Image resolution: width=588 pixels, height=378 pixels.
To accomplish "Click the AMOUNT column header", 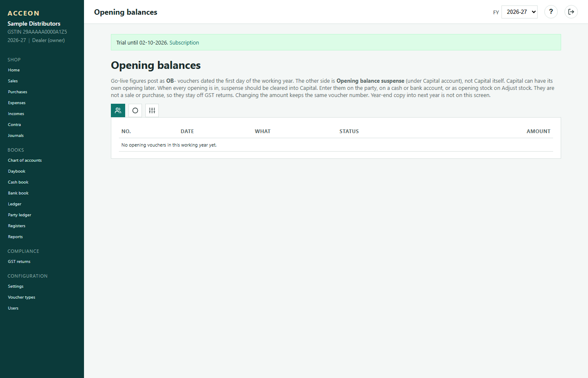I will [x=538, y=131].
